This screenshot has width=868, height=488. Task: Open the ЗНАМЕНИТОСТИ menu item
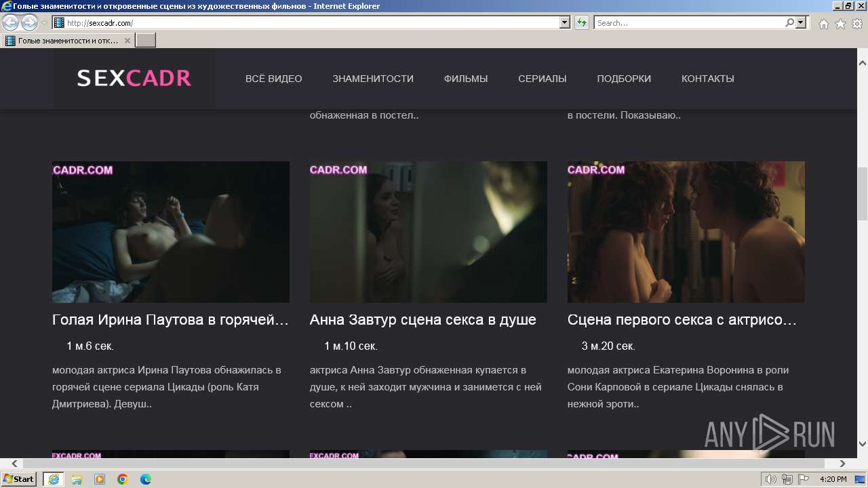[x=373, y=79]
